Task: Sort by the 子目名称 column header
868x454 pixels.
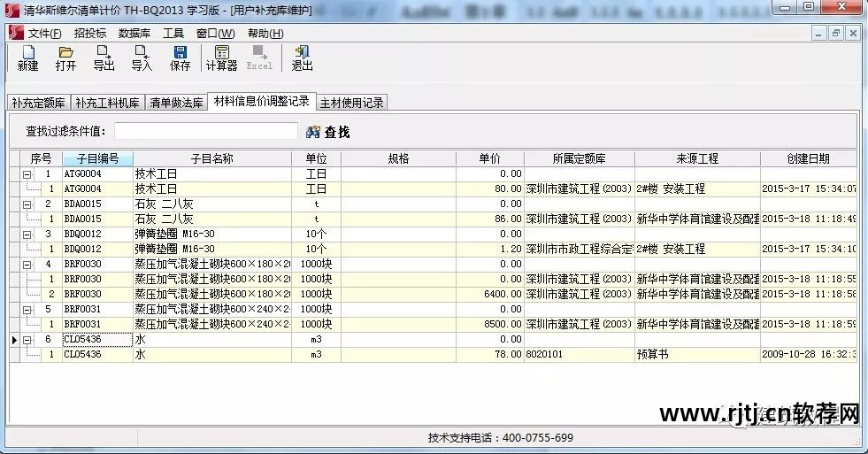Action: click(x=212, y=158)
